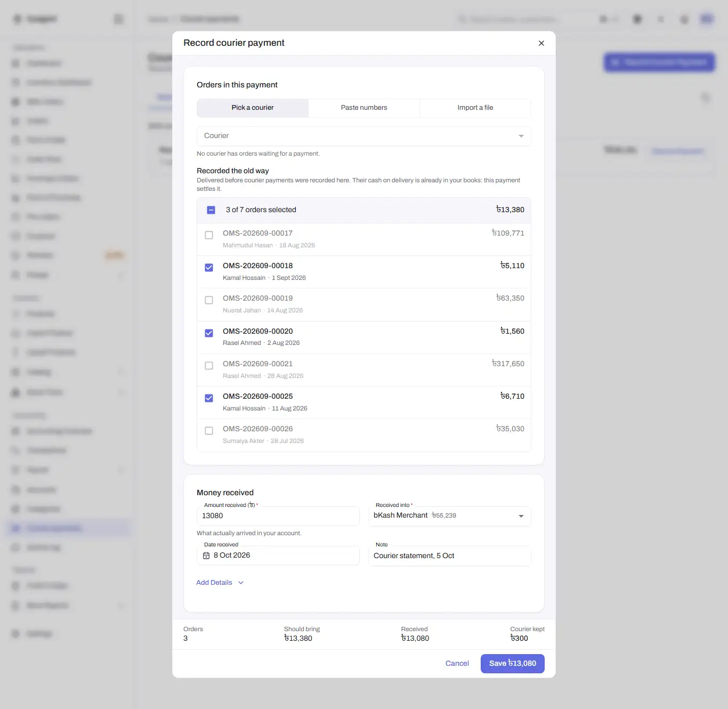Switch to the Pick a courier tab
Viewport: 728px width, 709px height.
click(253, 108)
